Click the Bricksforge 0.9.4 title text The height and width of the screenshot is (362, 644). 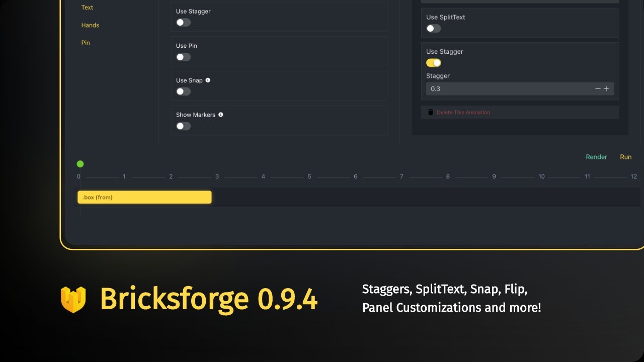point(209,299)
